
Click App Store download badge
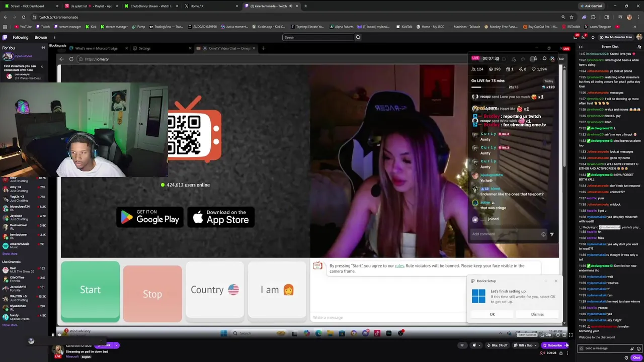[x=221, y=217]
